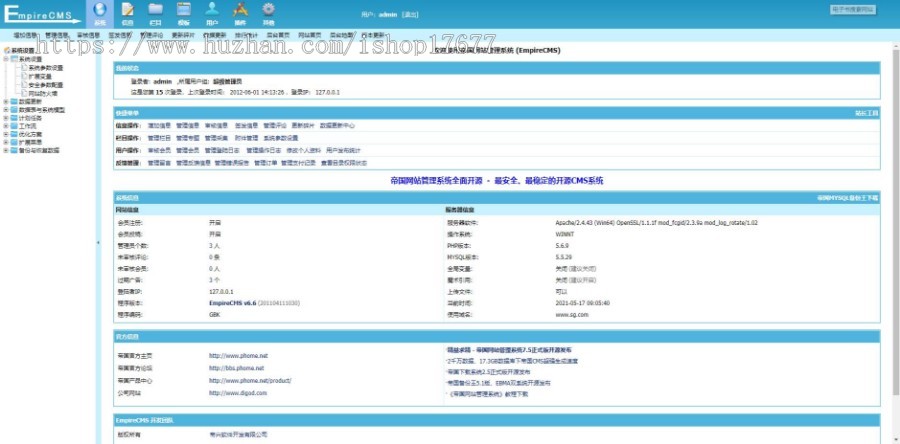Expand the 计划任务 tree node
This screenshot has width=900, height=444.
click(6, 118)
